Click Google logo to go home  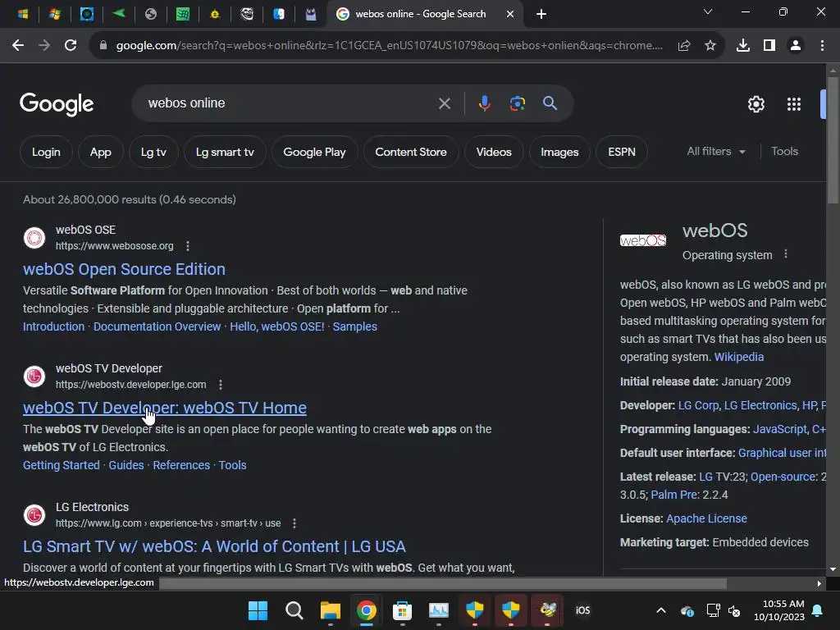click(57, 104)
